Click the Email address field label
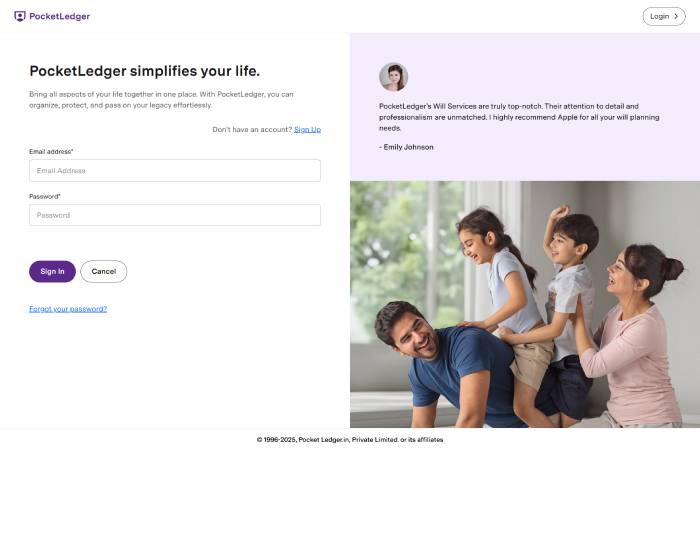Screen dimensions: 700x560 click(x=51, y=152)
